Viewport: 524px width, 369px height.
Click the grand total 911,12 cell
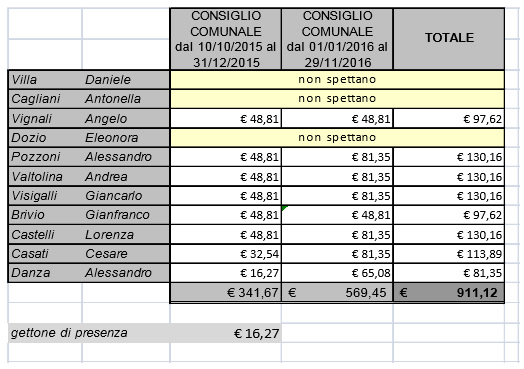click(449, 293)
